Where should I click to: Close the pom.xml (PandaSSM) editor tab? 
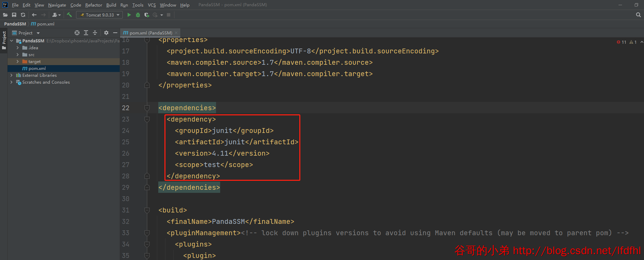[x=176, y=33]
